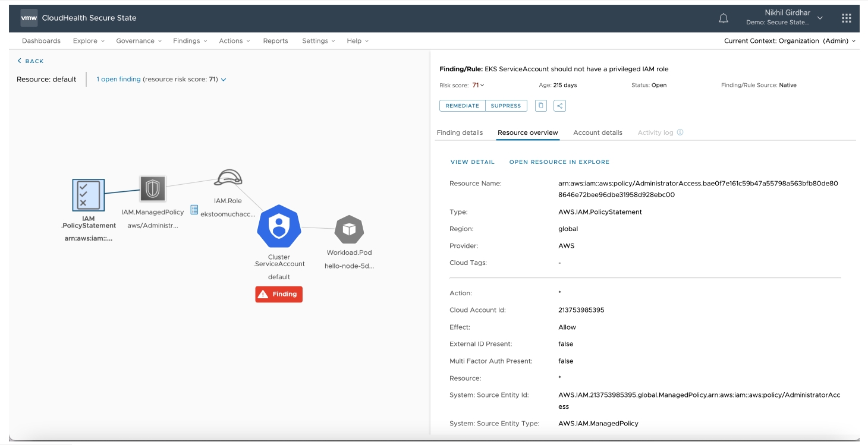Go to Dashboards menu item

[41, 41]
